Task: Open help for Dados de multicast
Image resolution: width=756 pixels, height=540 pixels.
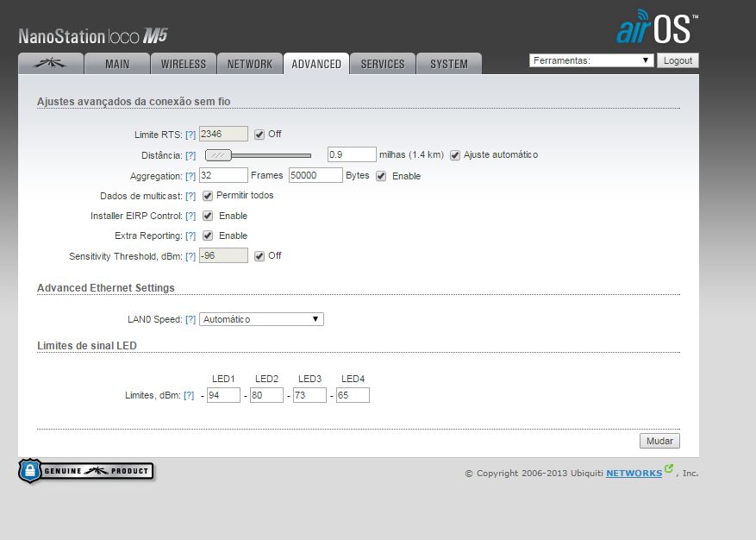Action: click(191, 196)
